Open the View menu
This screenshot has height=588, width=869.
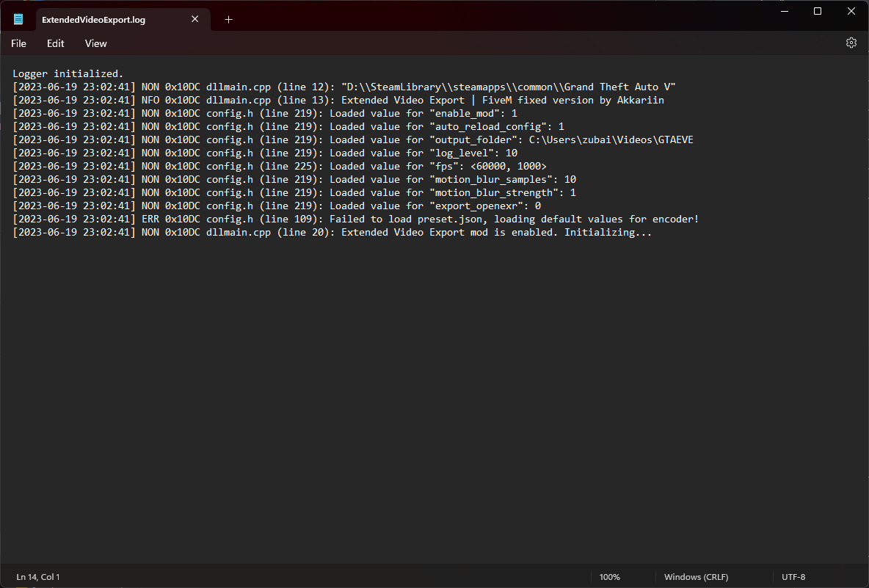pos(96,43)
